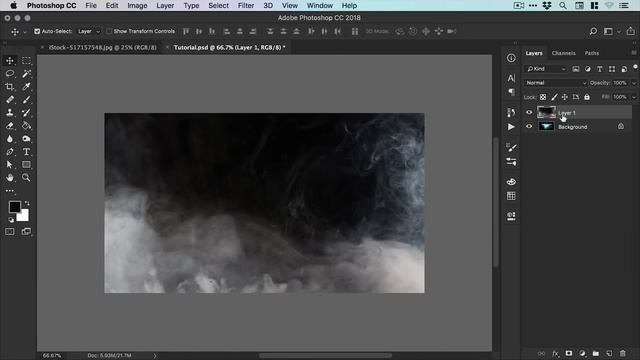Open the layer style fx menu
This screenshot has width=640, height=360.
click(556, 353)
